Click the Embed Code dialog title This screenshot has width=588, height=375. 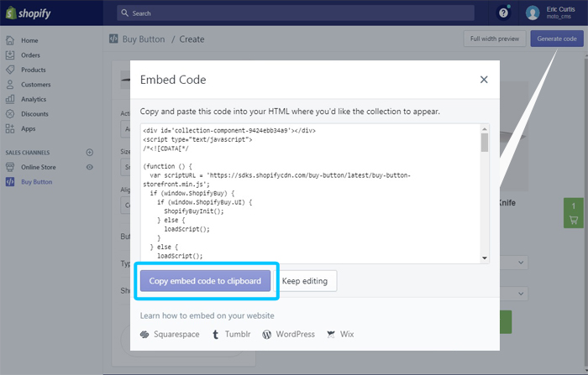click(173, 80)
